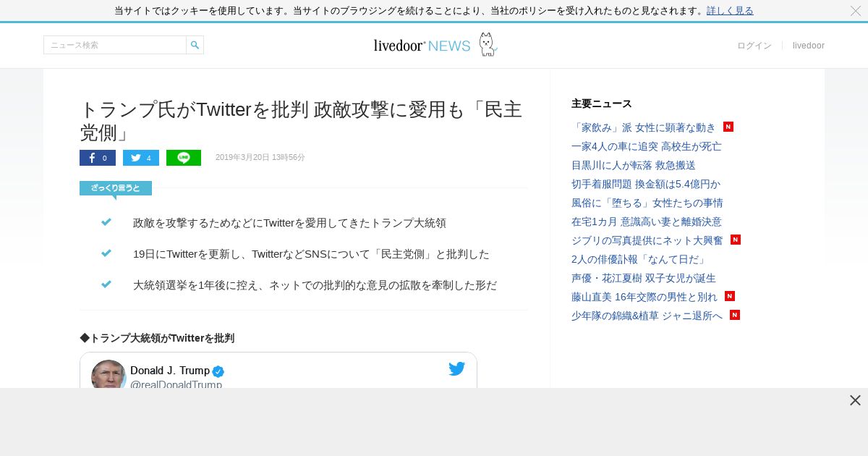Open headline 目黒川に人が転落 救急搬送

pyautogui.click(x=634, y=165)
